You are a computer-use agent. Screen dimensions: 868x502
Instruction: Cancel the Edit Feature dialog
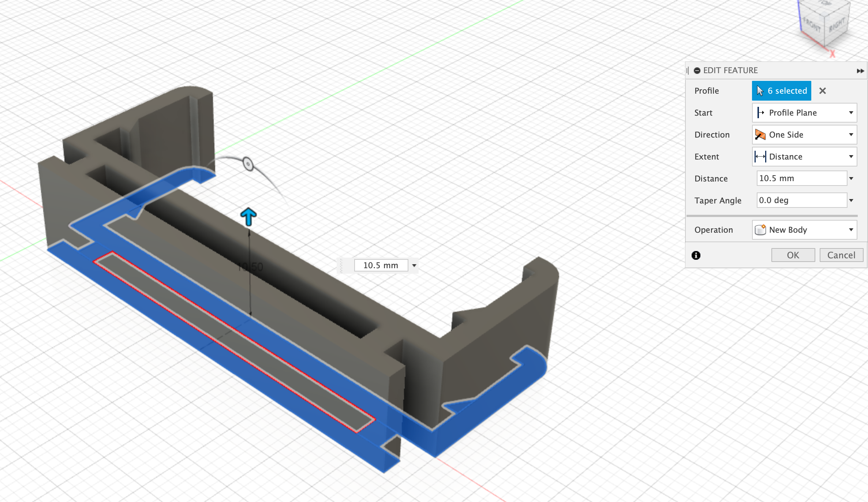point(841,255)
